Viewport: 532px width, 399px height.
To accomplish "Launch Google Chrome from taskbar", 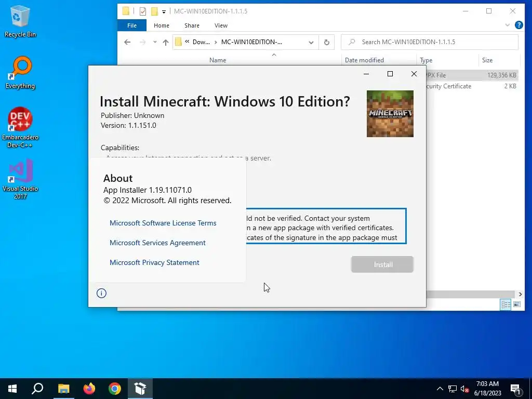I will 115,389.
